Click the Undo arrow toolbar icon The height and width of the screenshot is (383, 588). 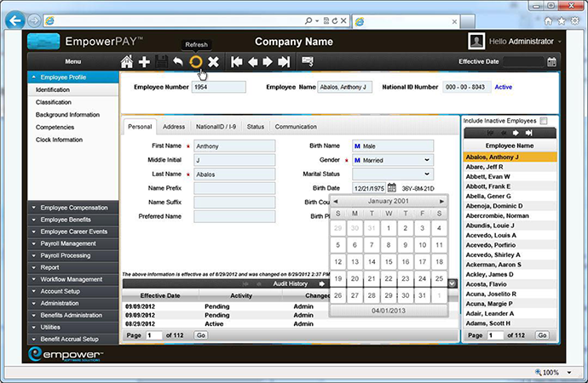point(178,61)
